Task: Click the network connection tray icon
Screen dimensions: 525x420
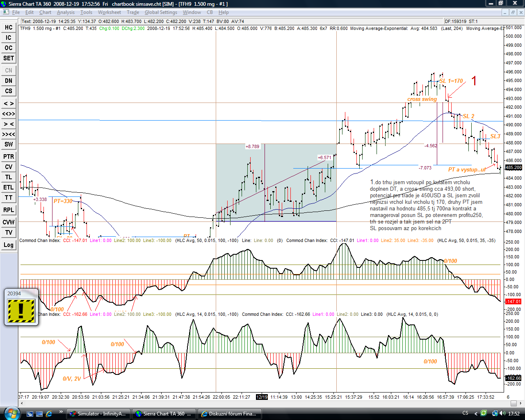Action: point(495,413)
